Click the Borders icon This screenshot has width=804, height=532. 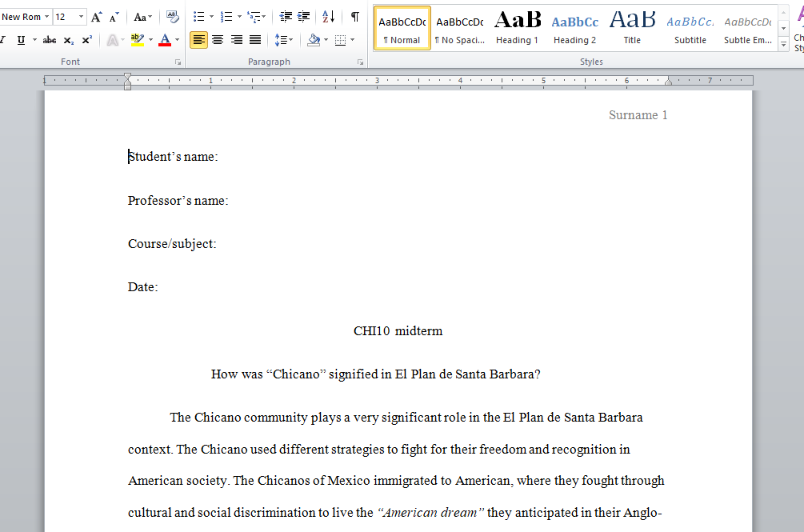coord(340,40)
